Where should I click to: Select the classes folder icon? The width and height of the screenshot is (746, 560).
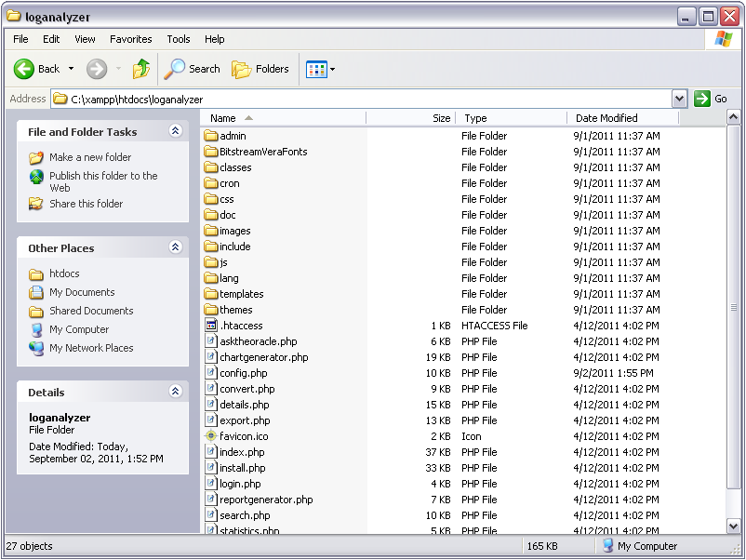point(211,167)
